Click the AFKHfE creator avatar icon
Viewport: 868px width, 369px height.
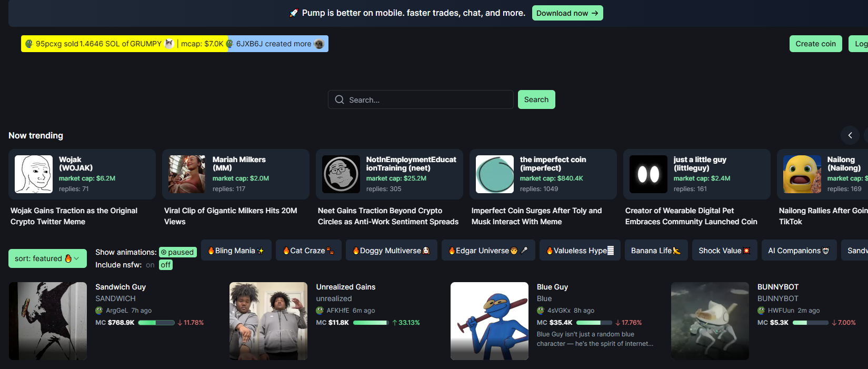(320, 311)
